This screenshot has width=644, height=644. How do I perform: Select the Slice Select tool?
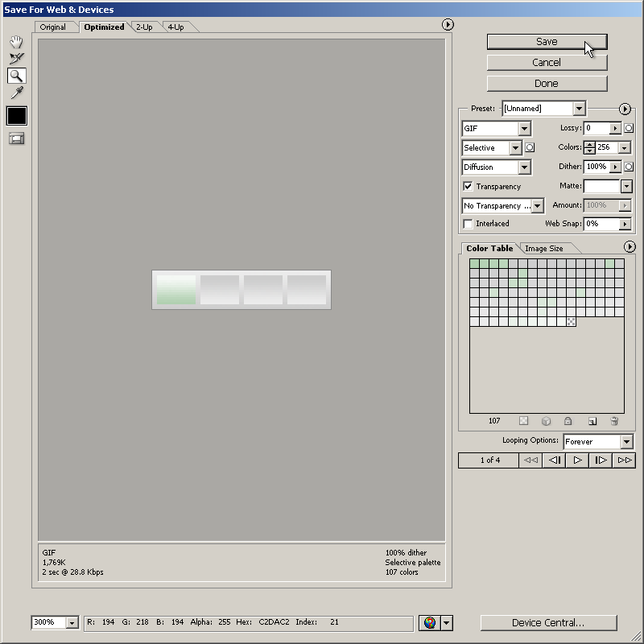(x=16, y=58)
